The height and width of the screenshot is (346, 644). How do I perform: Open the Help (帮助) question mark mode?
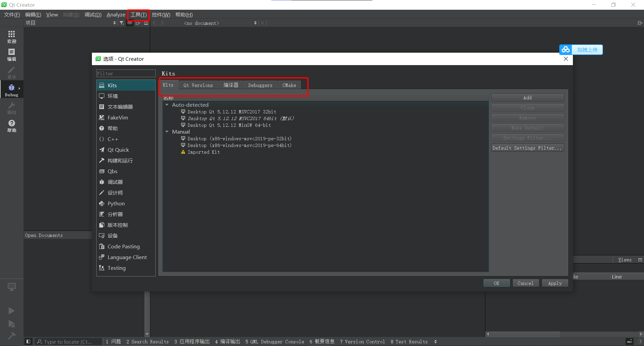click(x=11, y=126)
